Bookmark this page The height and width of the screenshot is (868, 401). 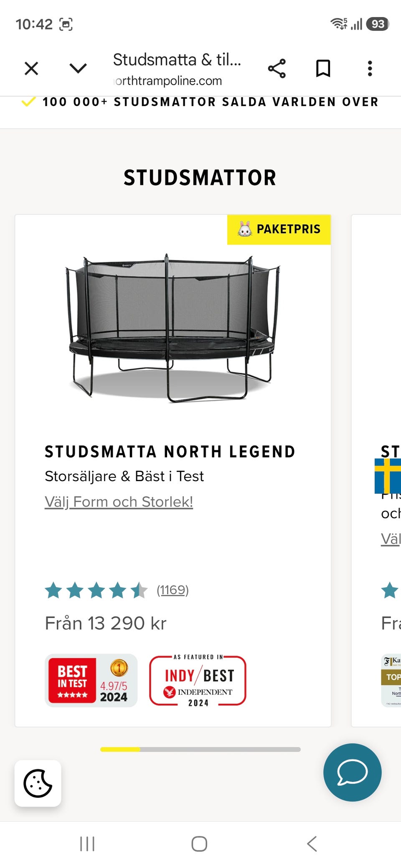click(323, 68)
